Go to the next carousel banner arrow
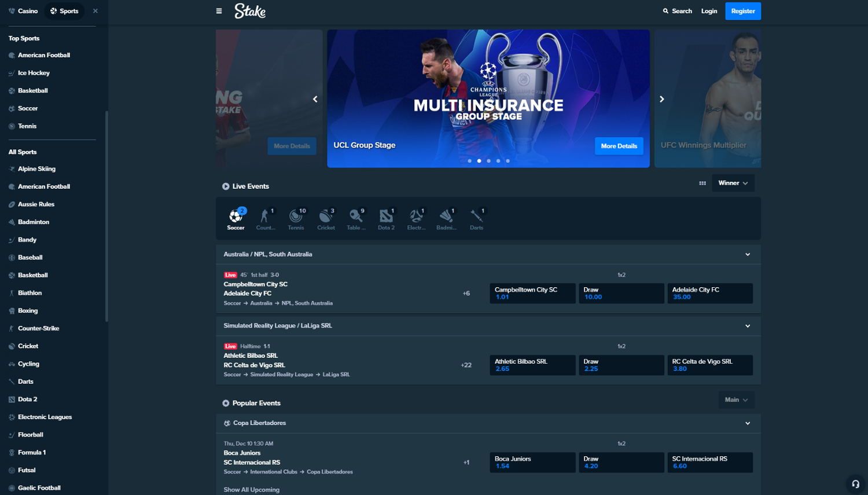The width and height of the screenshot is (868, 495). [x=662, y=99]
